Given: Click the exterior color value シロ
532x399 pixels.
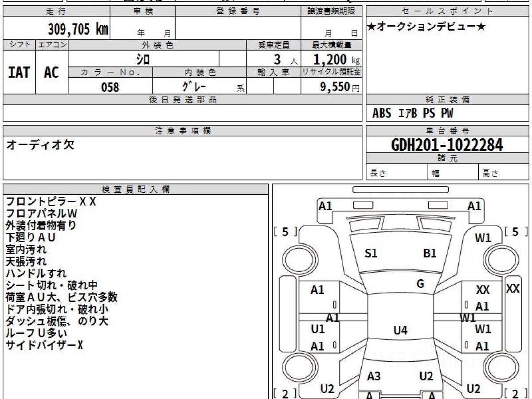Looking at the screenshot, I should [143, 59].
